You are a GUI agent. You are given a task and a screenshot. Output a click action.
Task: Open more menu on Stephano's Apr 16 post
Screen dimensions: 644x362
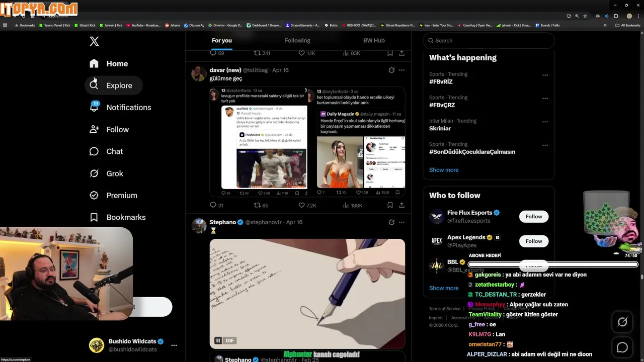(x=401, y=222)
